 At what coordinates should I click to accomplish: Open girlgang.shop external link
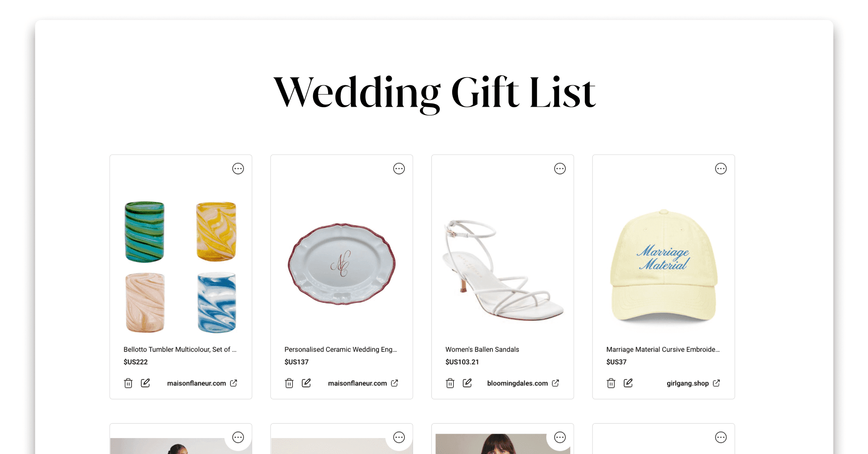pyautogui.click(x=693, y=383)
